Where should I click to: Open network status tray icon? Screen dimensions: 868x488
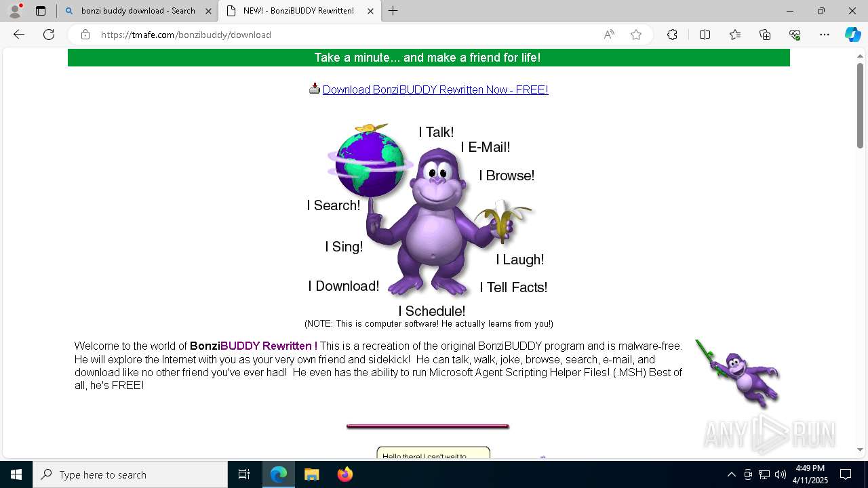click(x=764, y=474)
